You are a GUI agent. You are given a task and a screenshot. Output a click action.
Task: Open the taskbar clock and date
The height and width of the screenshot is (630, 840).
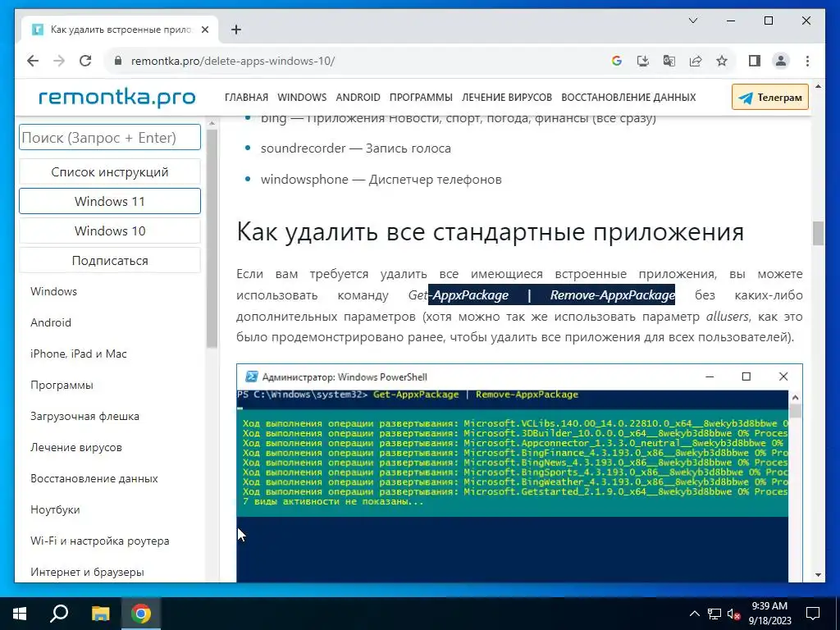[x=769, y=614]
